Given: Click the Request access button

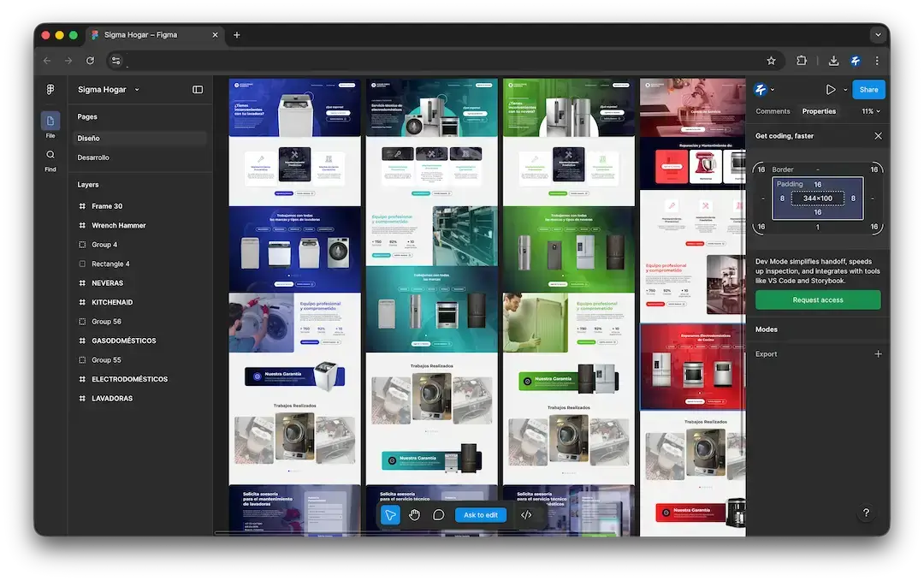Looking at the screenshot, I should click(x=818, y=300).
